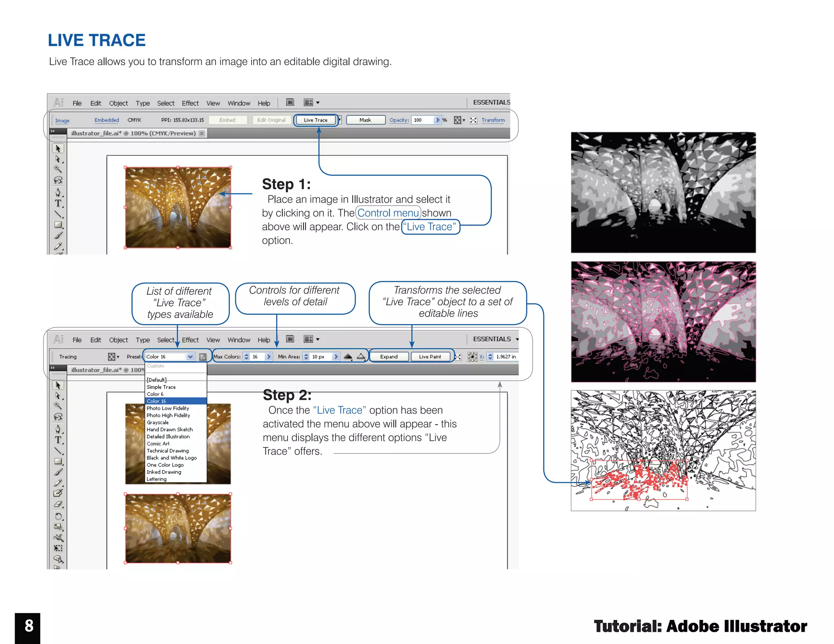Viewport: 834px width, 644px height.
Task: Select Type tool in Step 2 toolbar
Action: pyautogui.click(x=58, y=440)
